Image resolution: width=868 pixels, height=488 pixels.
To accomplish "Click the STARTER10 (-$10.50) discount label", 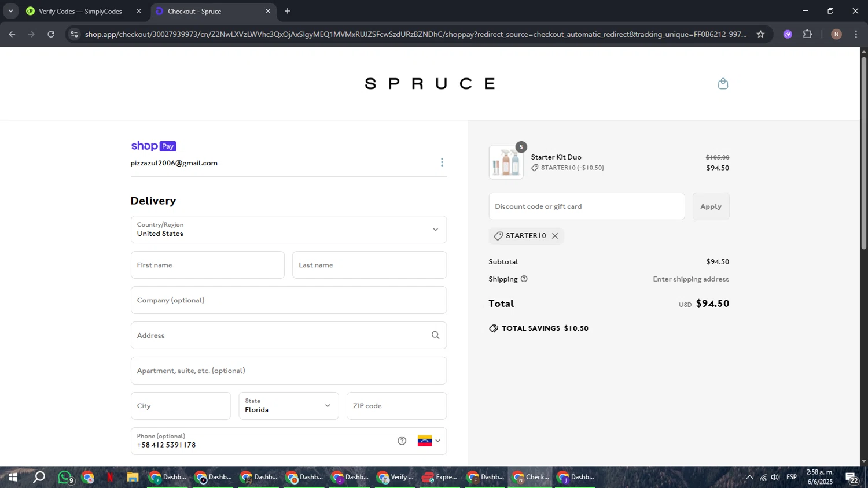I will click(568, 168).
